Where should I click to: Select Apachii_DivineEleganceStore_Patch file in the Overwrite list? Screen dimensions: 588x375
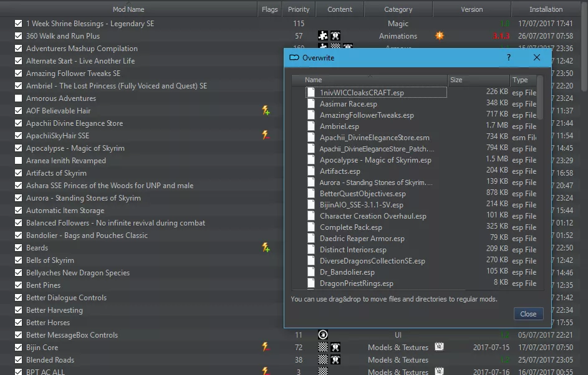coord(377,149)
